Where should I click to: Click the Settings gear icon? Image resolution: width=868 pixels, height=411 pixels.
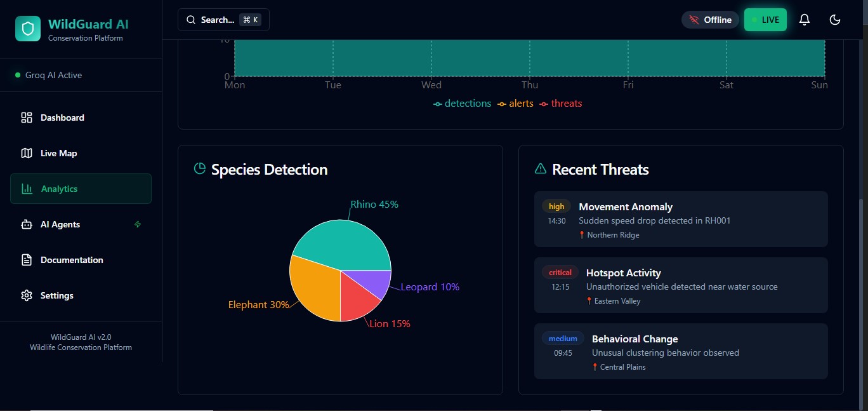[26, 295]
